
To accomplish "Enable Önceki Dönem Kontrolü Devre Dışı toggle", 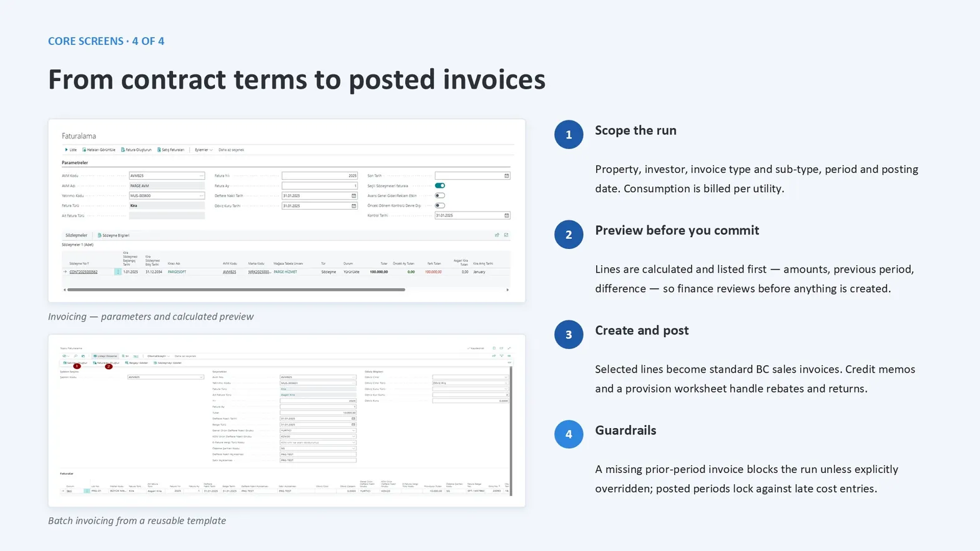I will click(x=440, y=206).
